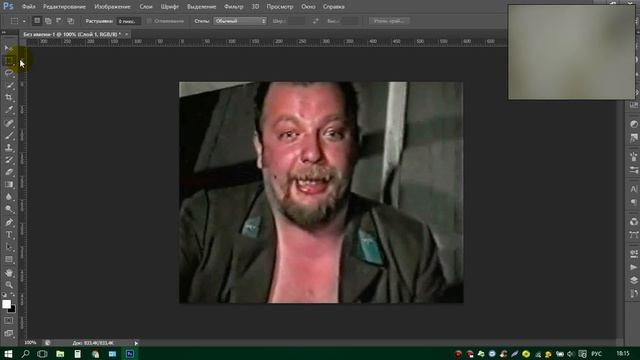Open the Стиль dropdown set to Обычный
640x360 pixels.
[240, 21]
